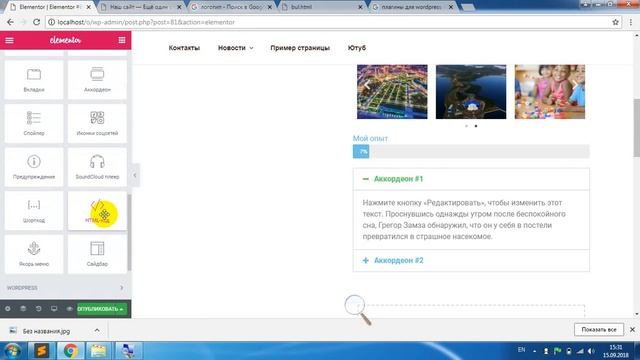Click the volume icon in tray
Viewport: 640px width, 360px height.
(x=591, y=351)
